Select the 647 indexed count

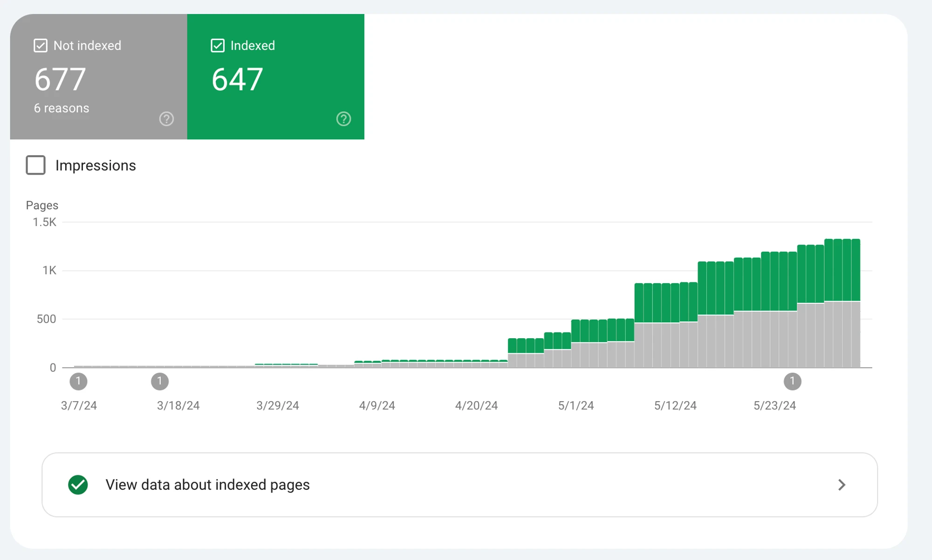[237, 79]
